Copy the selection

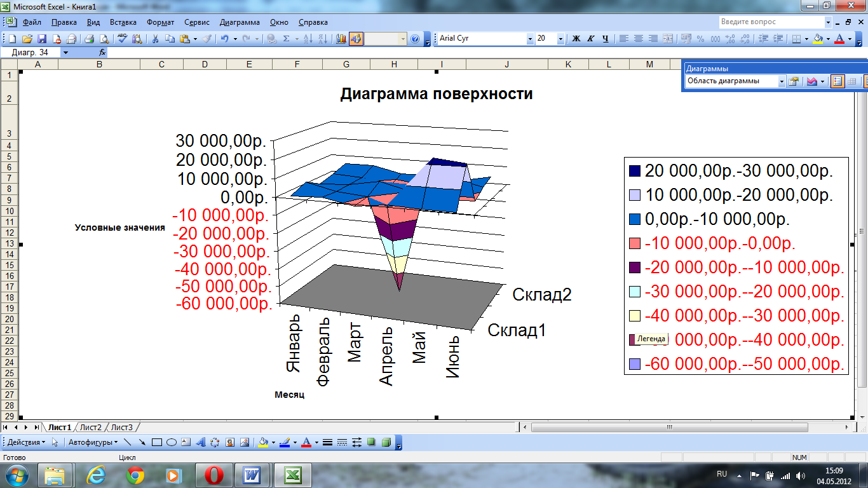pos(170,39)
